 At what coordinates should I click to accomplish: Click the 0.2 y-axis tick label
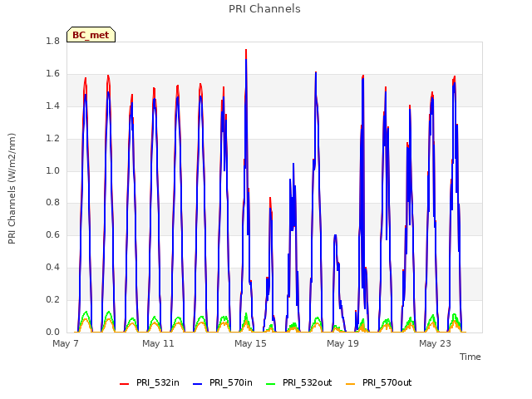tap(52, 299)
